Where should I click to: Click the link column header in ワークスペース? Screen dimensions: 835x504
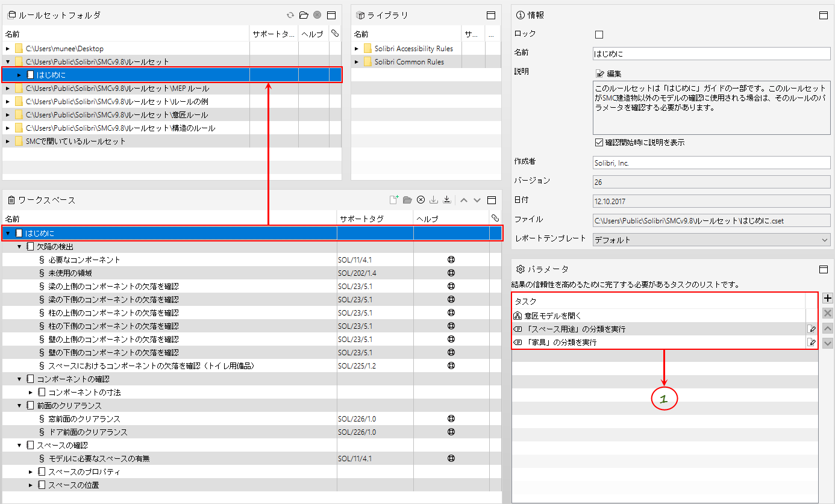point(495,219)
